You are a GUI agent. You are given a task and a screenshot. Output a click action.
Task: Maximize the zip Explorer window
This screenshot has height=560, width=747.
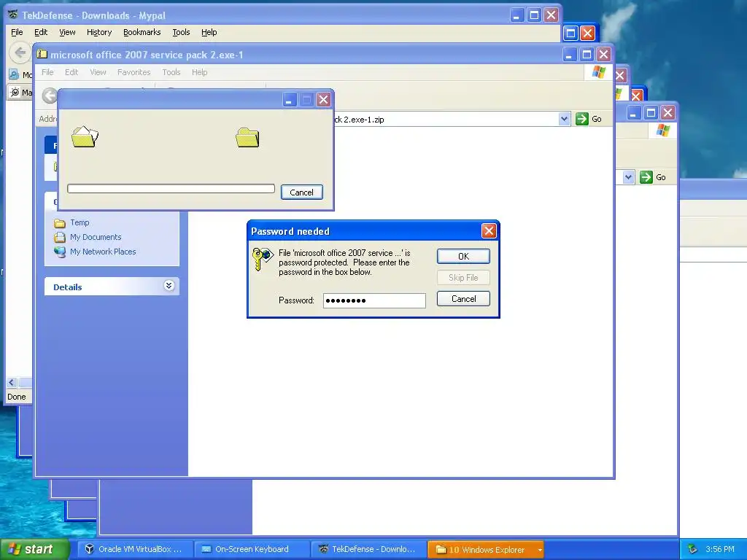point(587,54)
